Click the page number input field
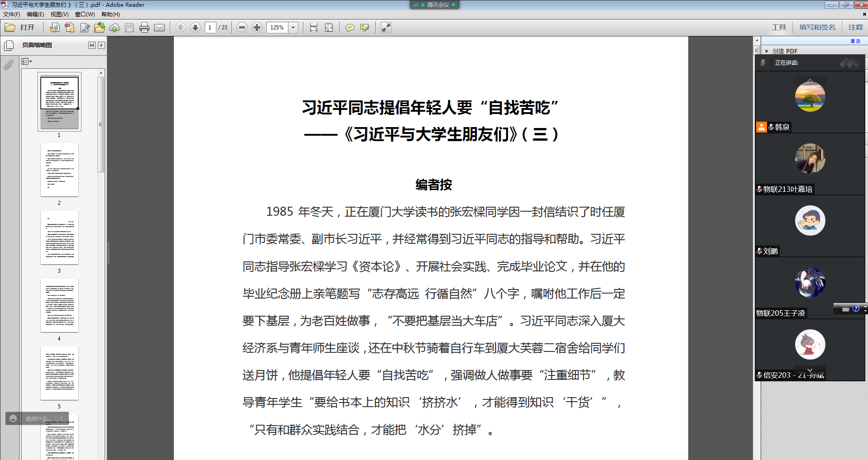Image resolution: width=868 pixels, height=460 pixels. pyautogui.click(x=210, y=28)
